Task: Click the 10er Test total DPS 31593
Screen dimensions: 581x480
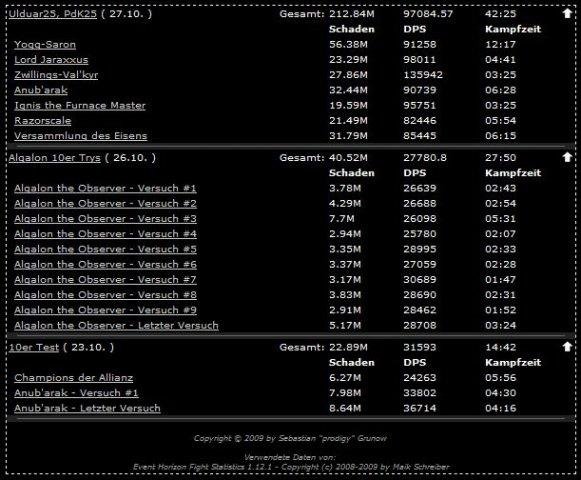Action: [x=420, y=348]
